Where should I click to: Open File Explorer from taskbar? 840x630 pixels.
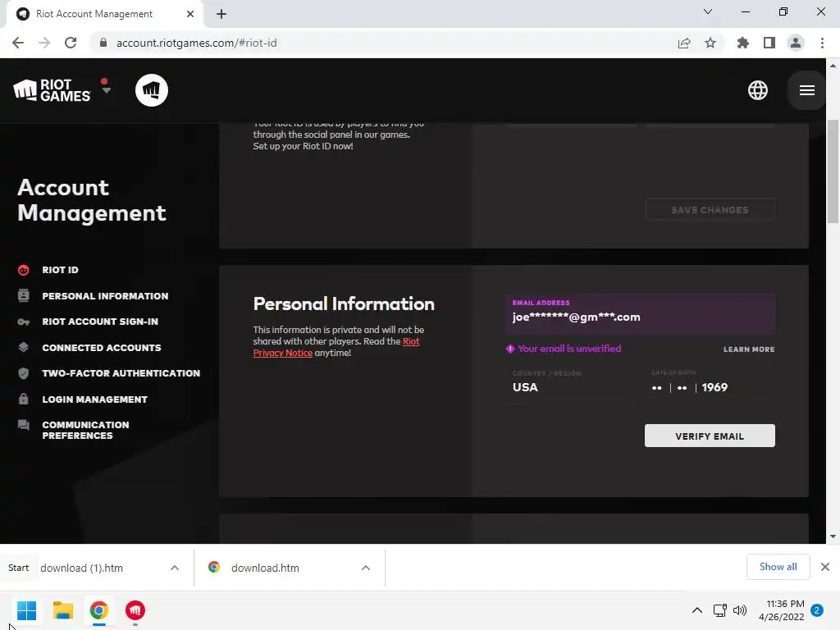tap(62, 610)
